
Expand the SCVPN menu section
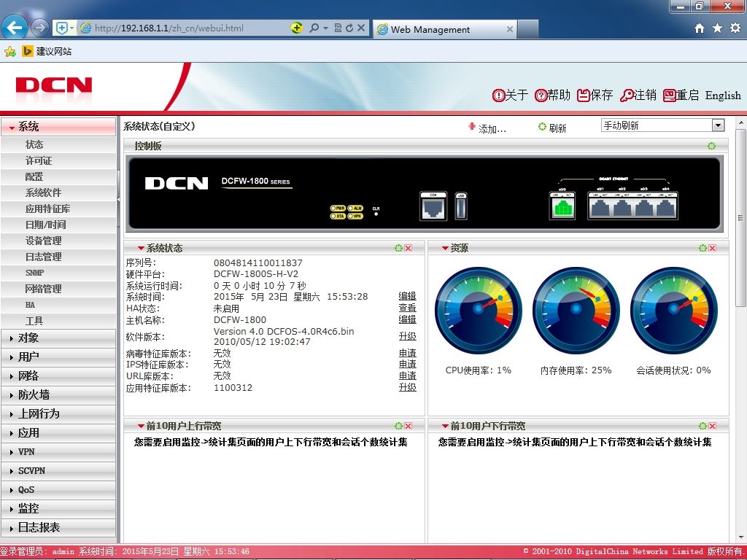click(58, 470)
